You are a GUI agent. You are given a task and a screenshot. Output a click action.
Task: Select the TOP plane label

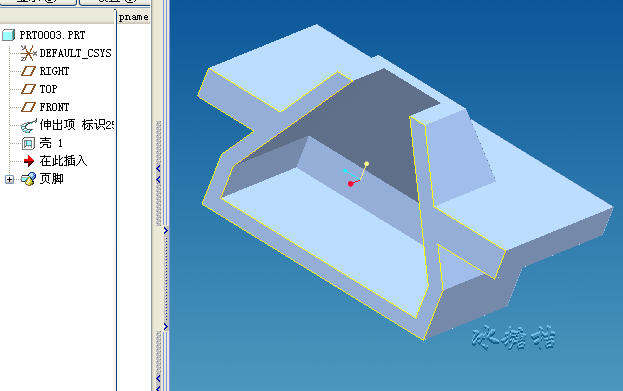[x=48, y=89]
